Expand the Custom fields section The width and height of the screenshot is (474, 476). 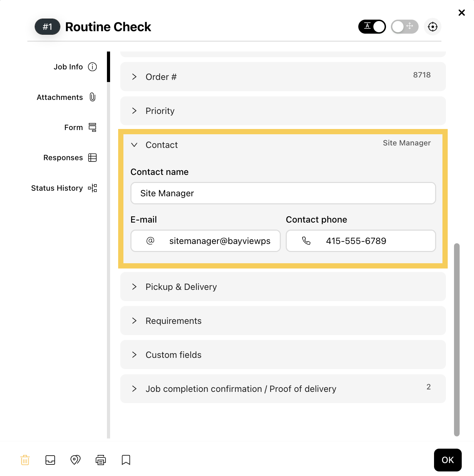[283, 355]
